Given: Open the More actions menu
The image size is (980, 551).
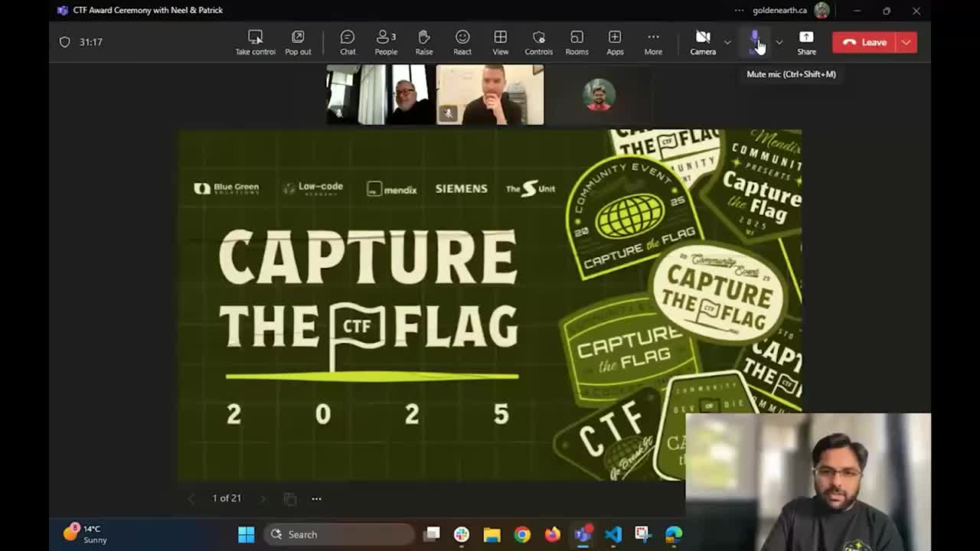Looking at the screenshot, I should (653, 42).
